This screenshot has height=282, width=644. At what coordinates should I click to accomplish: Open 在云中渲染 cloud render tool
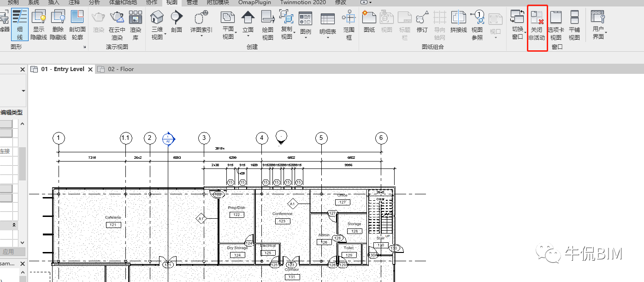(117, 24)
